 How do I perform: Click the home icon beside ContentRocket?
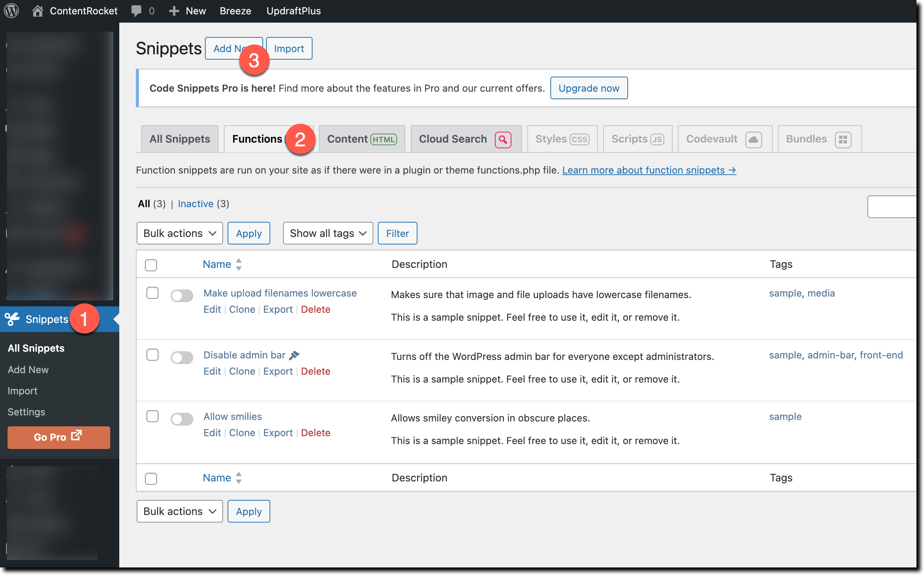37,11
